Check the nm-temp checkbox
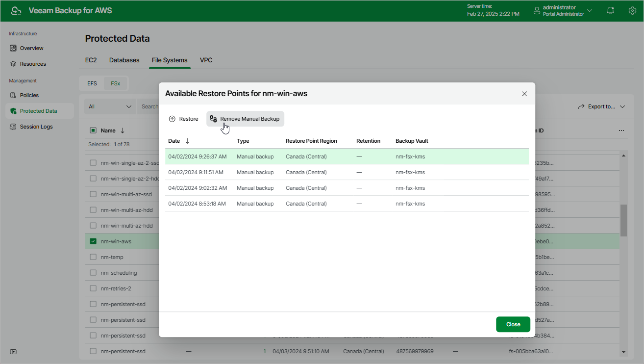Viewport: 644px width, 364px height. click(x=93, y=257)
